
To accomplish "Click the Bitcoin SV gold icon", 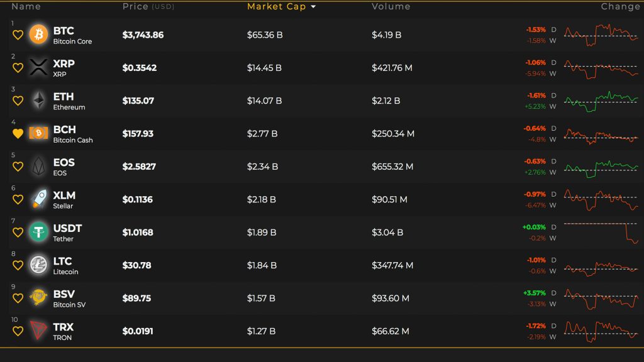I will (38, 297).
